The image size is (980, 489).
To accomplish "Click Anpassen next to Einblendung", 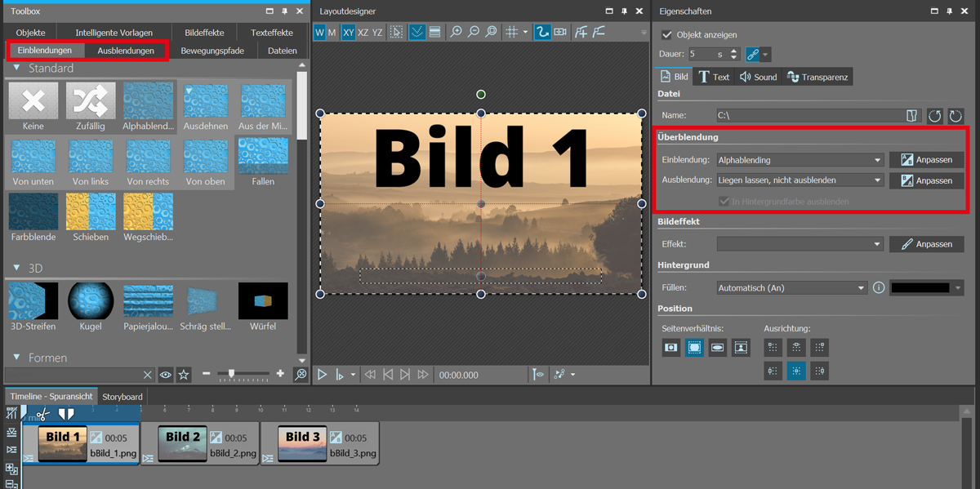I will 926,160.
